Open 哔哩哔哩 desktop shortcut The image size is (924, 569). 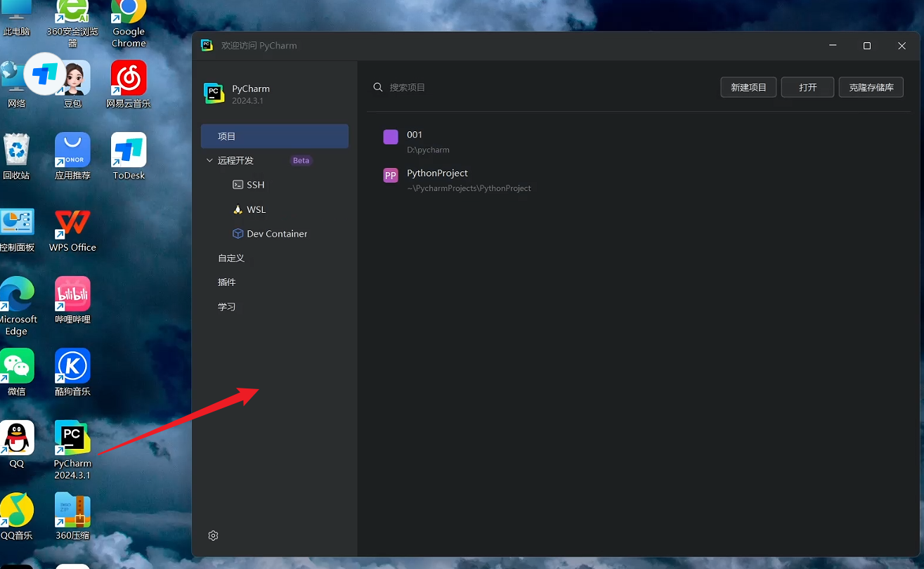[x=72, y=300]
